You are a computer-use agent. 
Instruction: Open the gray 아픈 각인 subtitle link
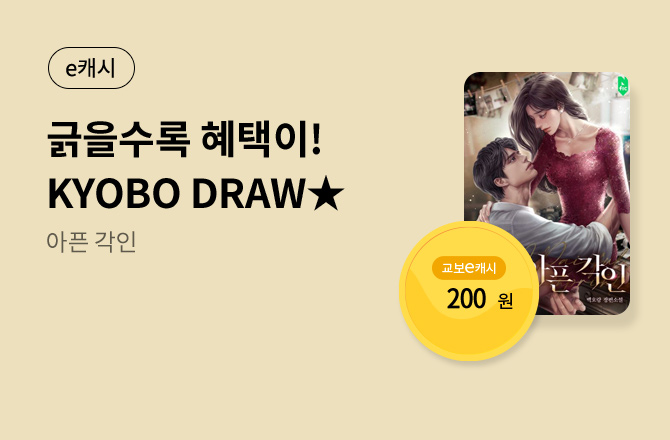click(x=91, y=242)
